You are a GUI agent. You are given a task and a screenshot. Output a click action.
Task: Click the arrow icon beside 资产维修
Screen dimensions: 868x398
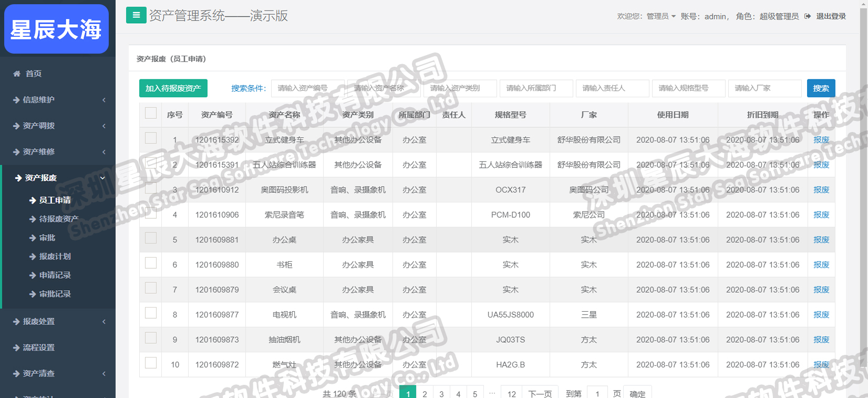(16, 152)
